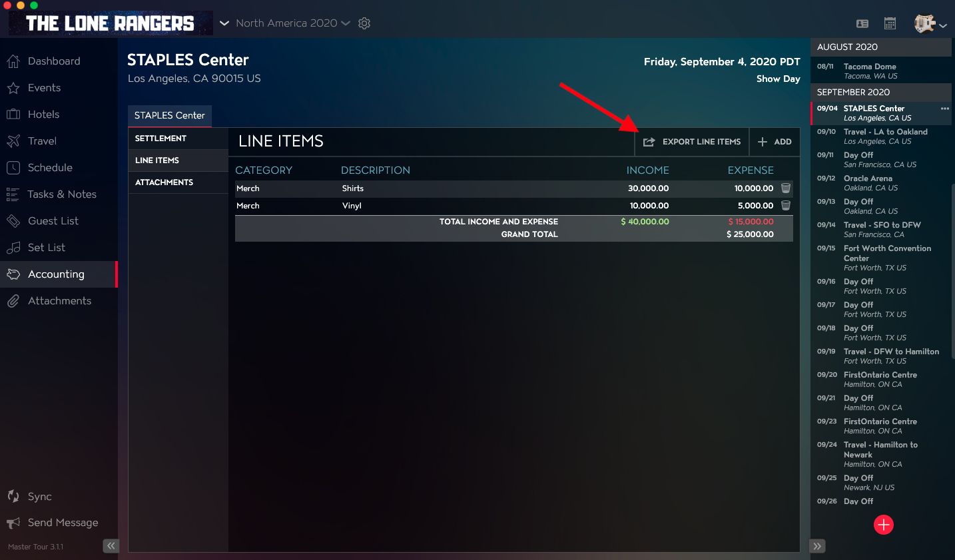
Task: Select 09/24 Travel Hamilton to Newark
Action: pos(881,454)
